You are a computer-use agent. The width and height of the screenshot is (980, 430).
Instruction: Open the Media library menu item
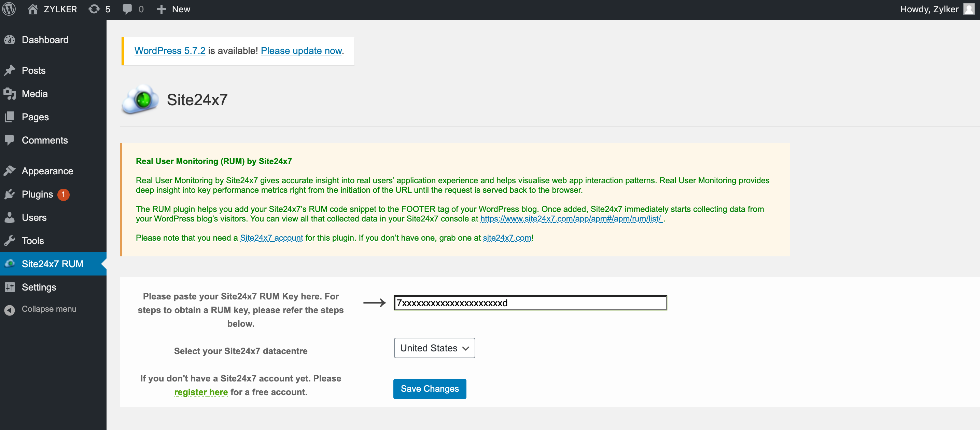(x=34, y=94)
